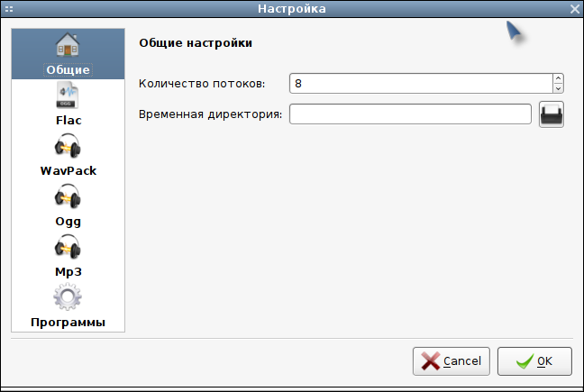Decrease thread count with down arrow
Viewport: 584px width, 392px height.
[558, 88]
